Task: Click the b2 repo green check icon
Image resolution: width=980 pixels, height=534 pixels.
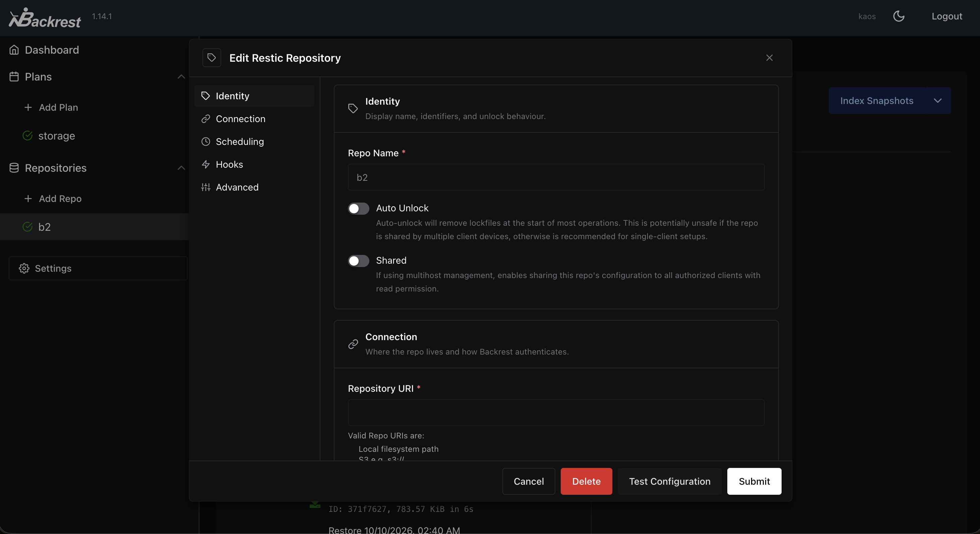Action: click(x=27, y=227)
